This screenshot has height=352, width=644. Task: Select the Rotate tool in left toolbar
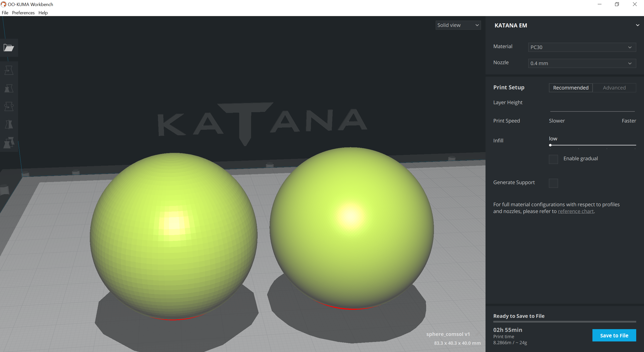(x=9, y=107)
